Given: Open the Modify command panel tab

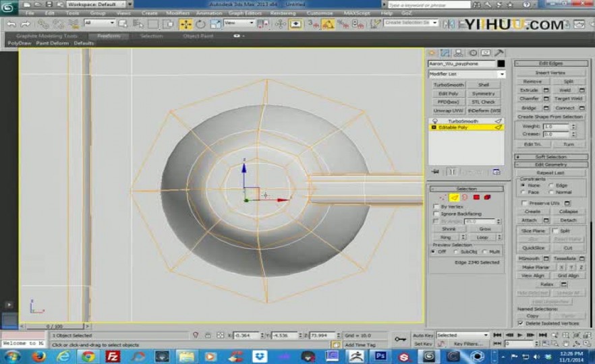Looking at the screenshot, I should 445,53.
